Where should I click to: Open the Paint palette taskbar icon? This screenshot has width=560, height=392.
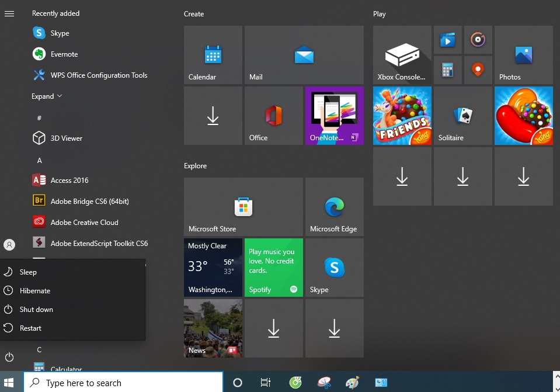tap(352, 383)
